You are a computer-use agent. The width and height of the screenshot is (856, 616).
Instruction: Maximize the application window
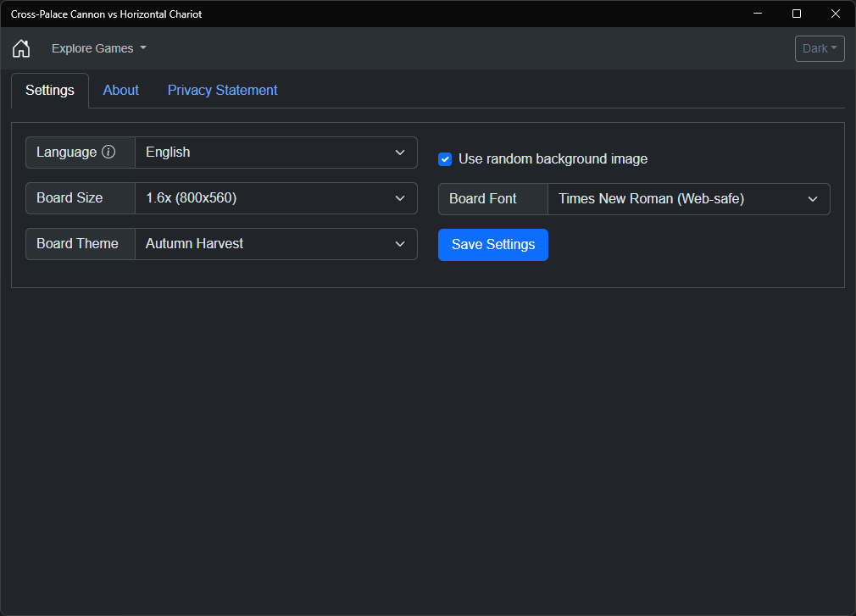pos(797,14)
